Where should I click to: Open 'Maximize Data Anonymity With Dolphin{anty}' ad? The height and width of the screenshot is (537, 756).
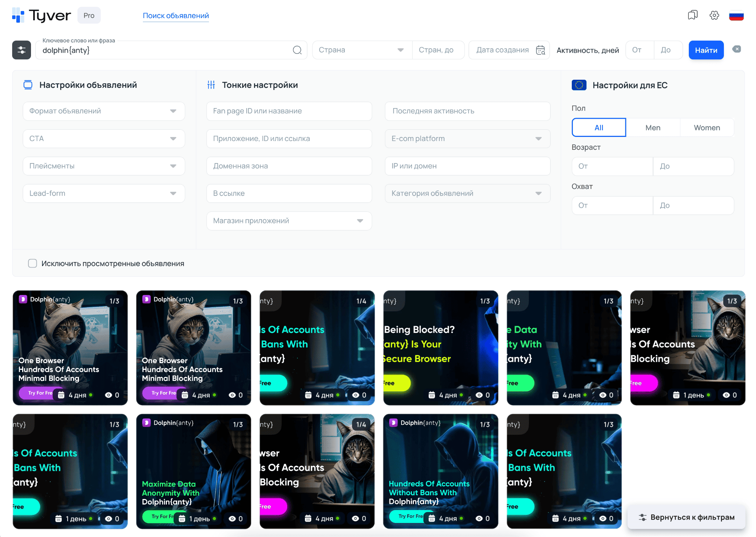(193, 471)
